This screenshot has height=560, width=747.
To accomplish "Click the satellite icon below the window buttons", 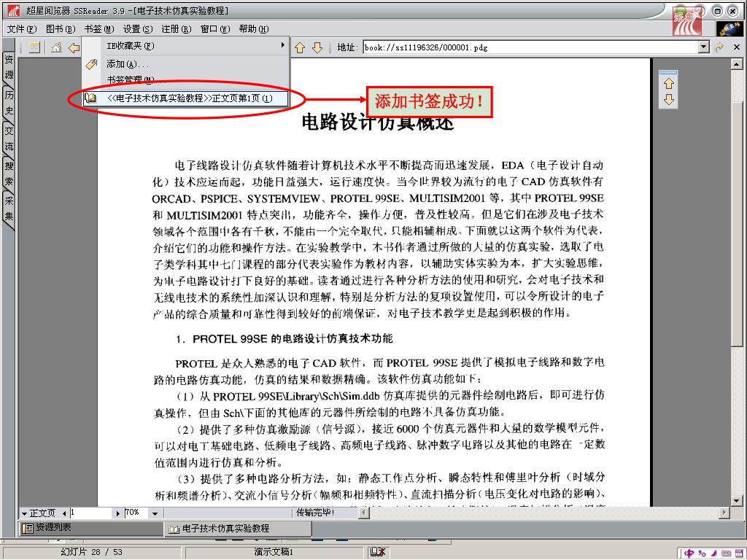I will pyautogui.click(x=729, y=28).
